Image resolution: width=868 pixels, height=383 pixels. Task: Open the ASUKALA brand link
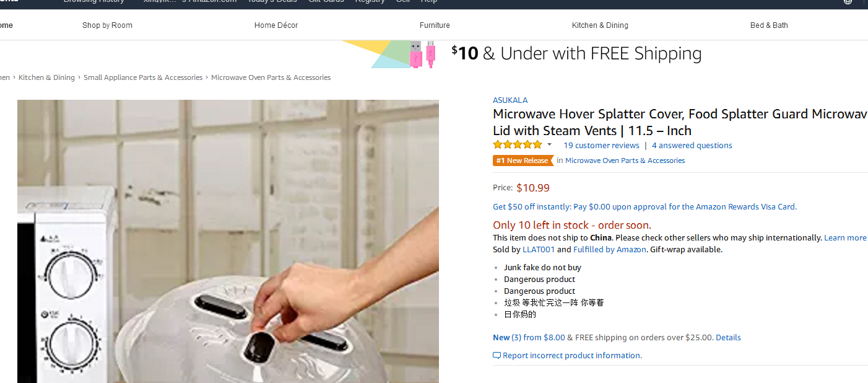510,100
